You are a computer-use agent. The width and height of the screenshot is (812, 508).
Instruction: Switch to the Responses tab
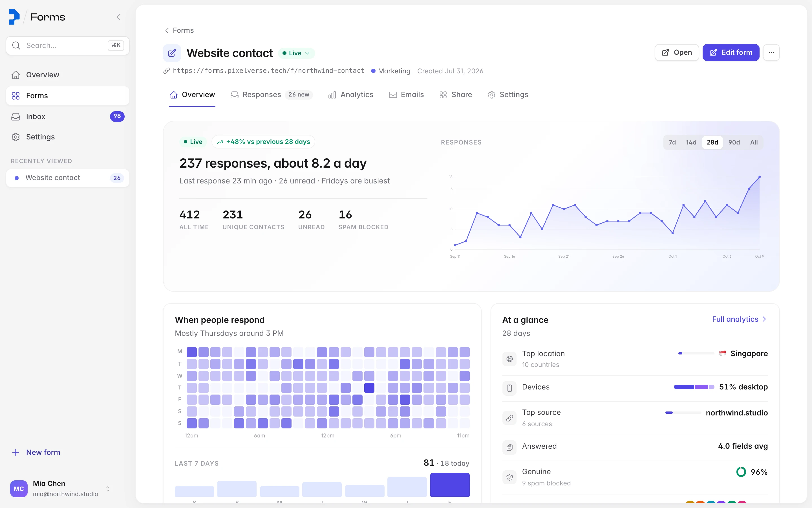(271, 95)
